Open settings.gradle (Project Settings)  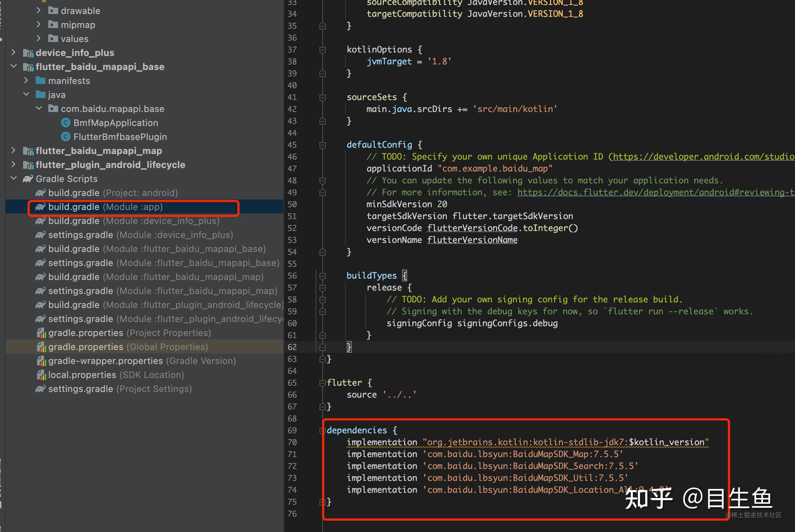point(120,389)
